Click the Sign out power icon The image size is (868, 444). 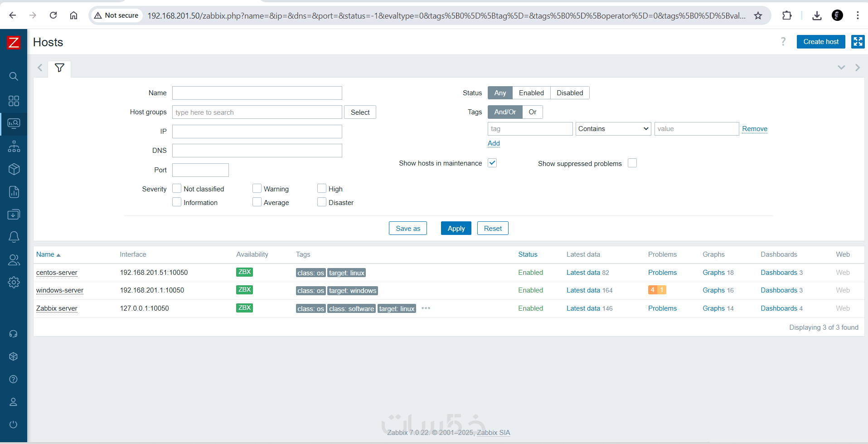[x=14, y=424]
